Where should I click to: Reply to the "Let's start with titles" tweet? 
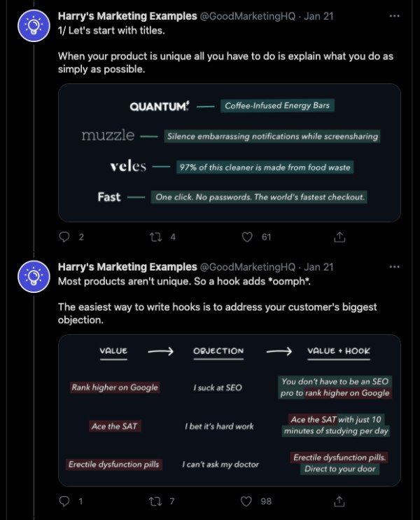click(x=64, y=237)
